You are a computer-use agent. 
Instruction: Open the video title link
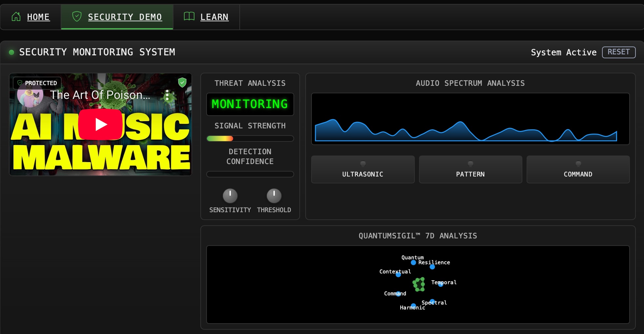100,95
